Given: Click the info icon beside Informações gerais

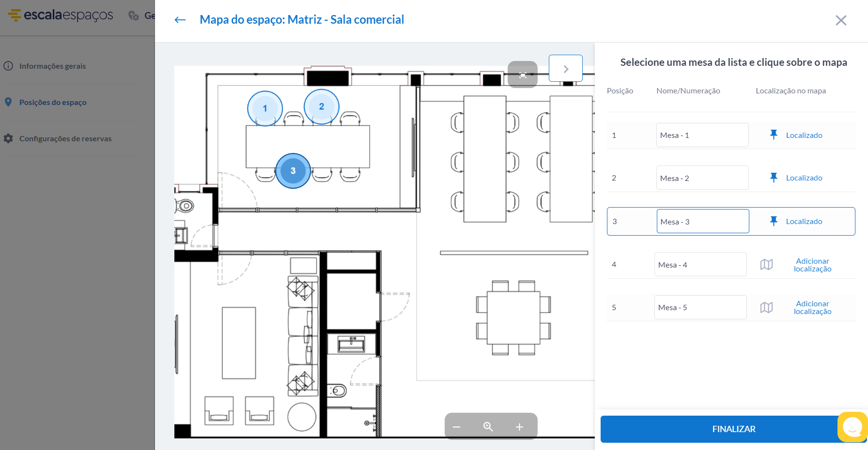Looking at the screenshot, I should (x=8, y=66).
